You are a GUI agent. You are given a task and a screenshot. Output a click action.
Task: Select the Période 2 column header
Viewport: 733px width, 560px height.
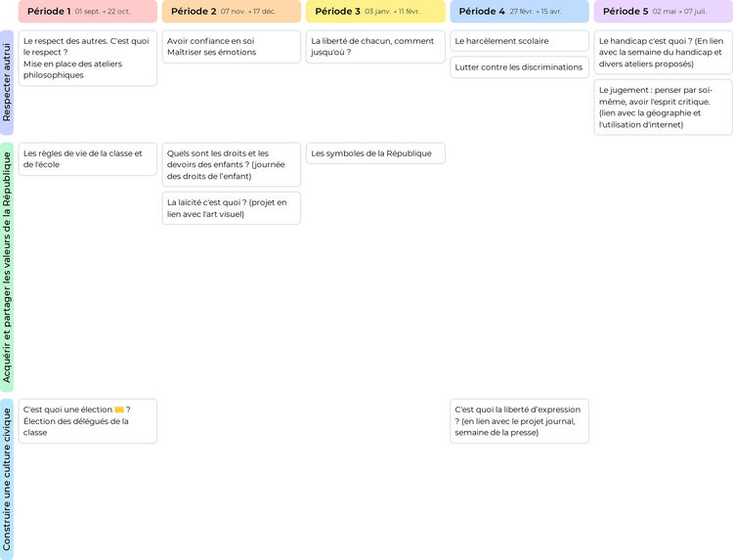click(x=231, y=12)
